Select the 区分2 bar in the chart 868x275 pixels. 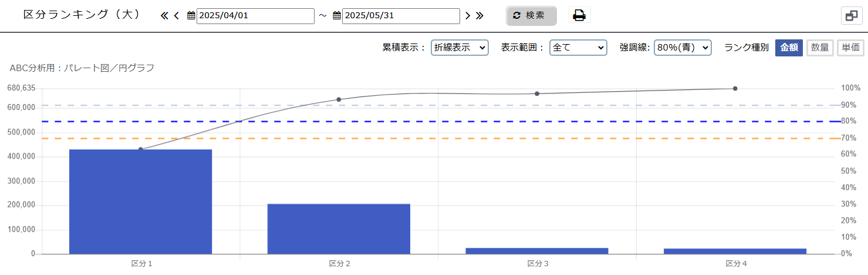339,229
